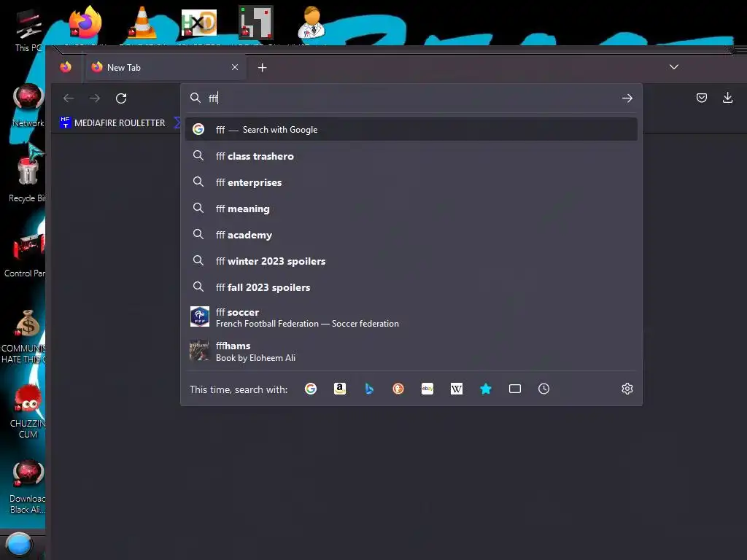The height and width of the screenshot is (560, 747).
Task: Go forward with the forward arrow
Action: 95,98
